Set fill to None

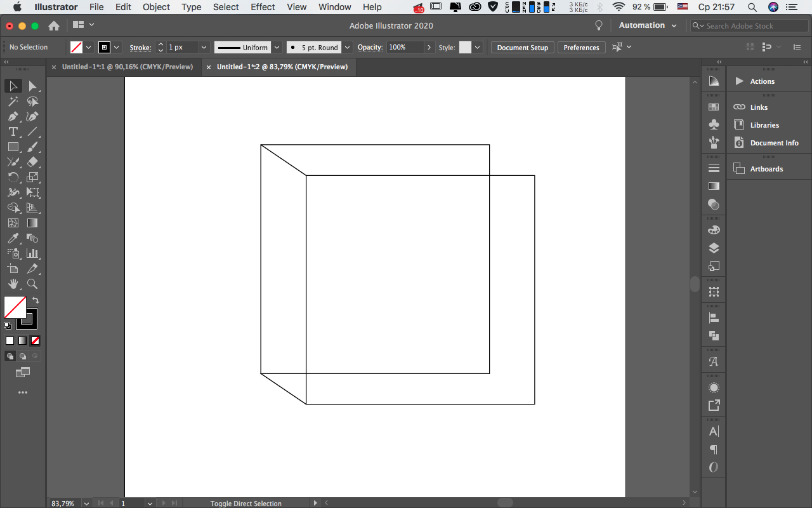point(35,340)
